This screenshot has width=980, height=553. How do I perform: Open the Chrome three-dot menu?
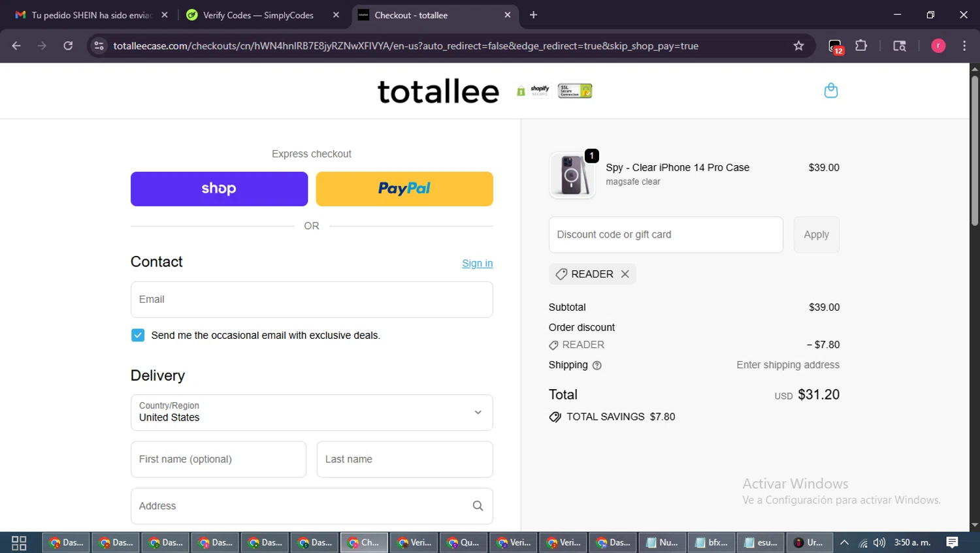click(x=964, y=46)
